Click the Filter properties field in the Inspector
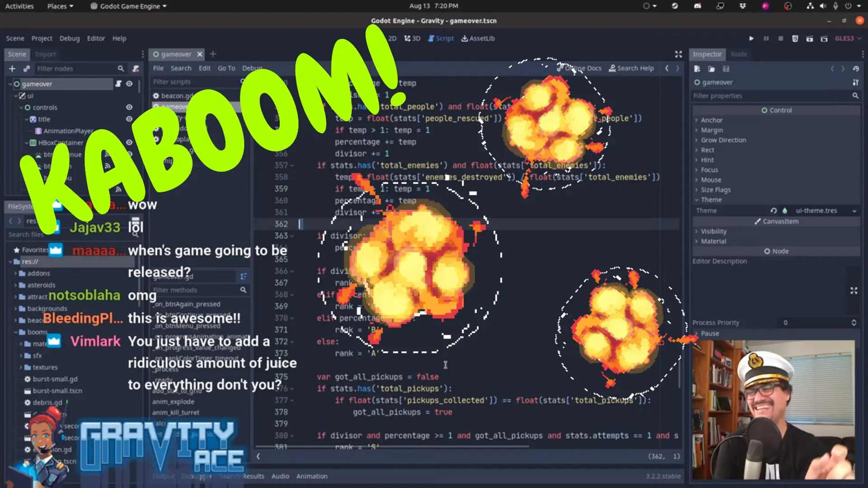The height and width of the screenshot is (488, 868). click(x=769, y=95)
